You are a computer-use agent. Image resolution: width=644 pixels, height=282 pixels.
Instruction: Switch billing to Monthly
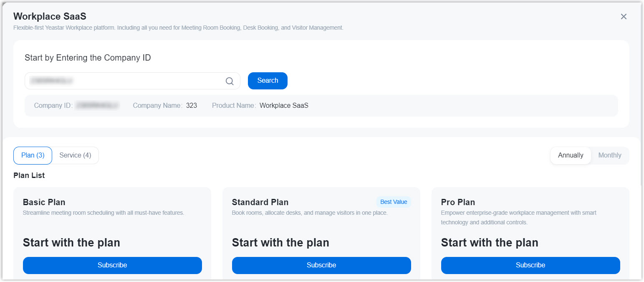coord(610,155)
